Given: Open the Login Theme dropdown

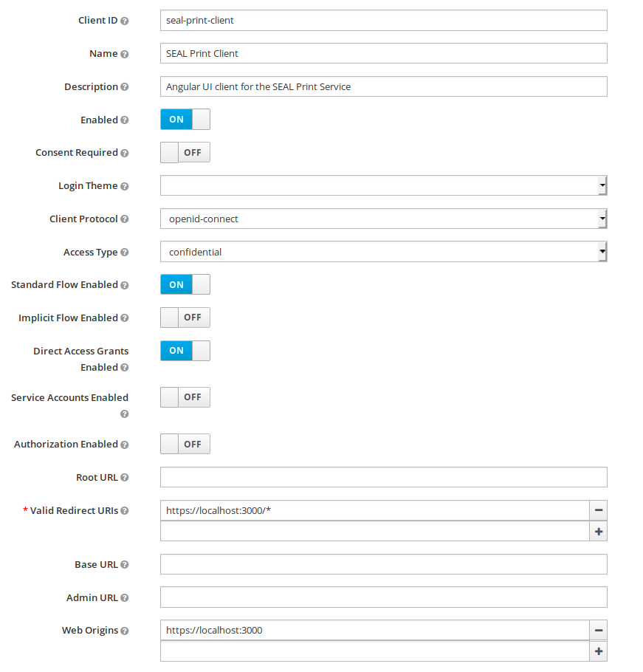Looking at the screenshot, I should [383, 185].
